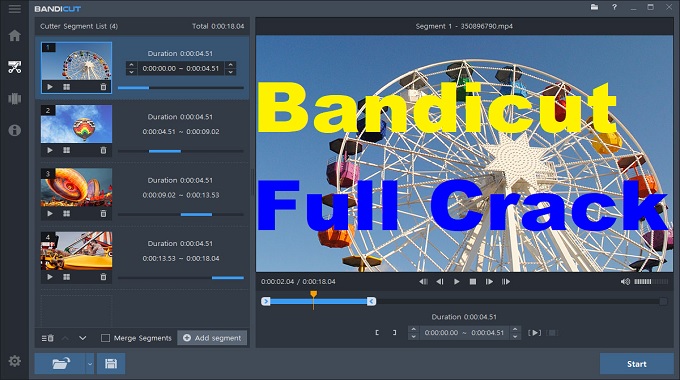Adjust segment 1 start time stepper in list

(x=131, y=68)
